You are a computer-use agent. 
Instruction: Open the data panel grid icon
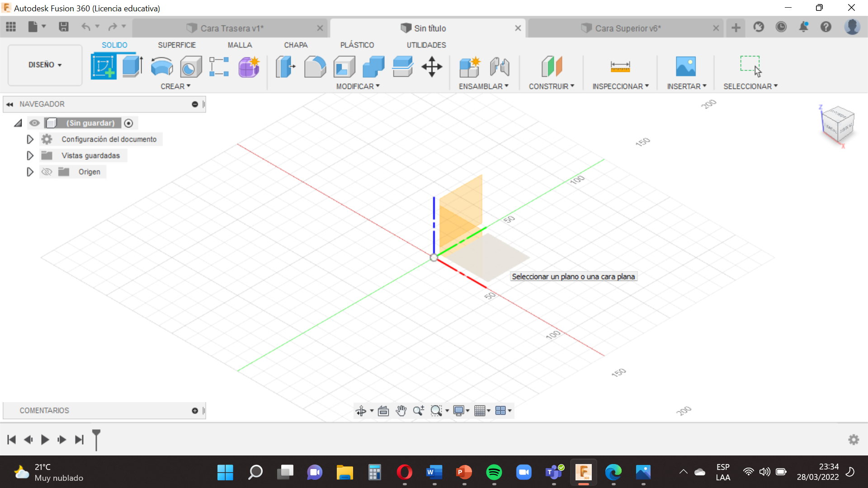pos(11,27)
